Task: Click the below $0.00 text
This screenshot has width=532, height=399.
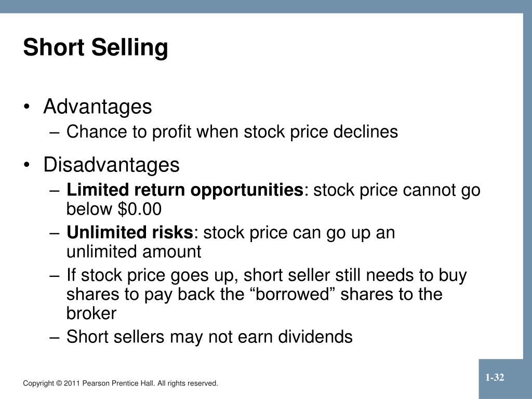Action: point(114,209)
